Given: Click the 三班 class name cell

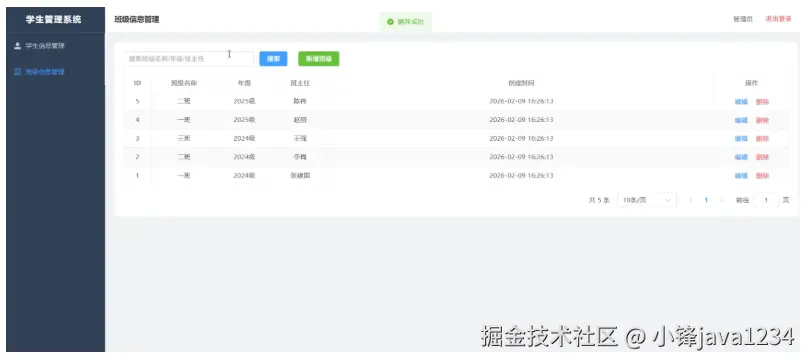Looking at the screenshot, I should (x=184, y=139).
